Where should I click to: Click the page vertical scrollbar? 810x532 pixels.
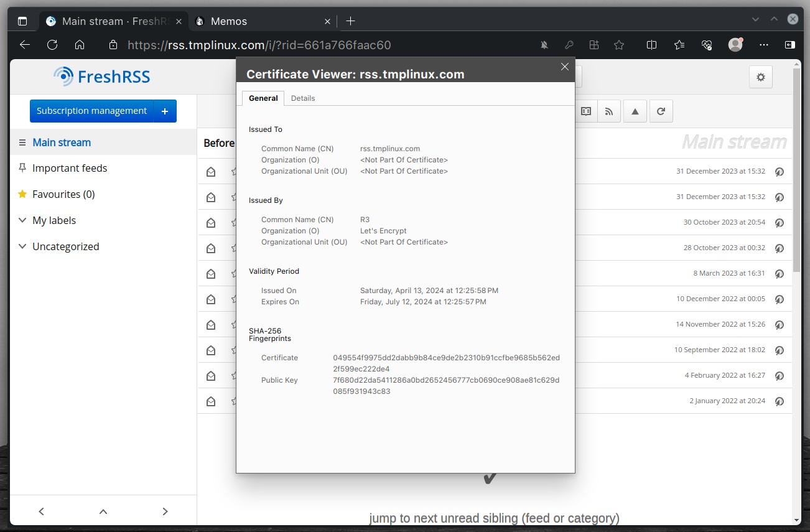[x=797, y=171]
